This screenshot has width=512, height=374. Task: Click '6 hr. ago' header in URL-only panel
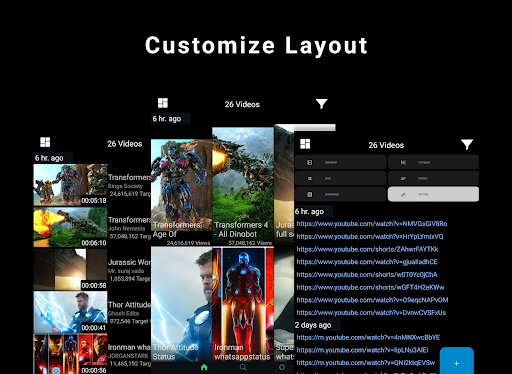pos(309,211)
